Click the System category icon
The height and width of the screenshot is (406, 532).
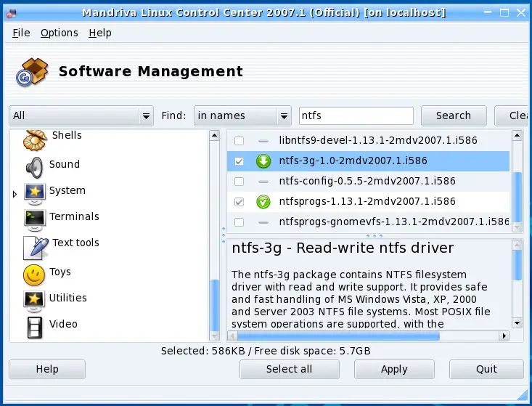[35, 194]
